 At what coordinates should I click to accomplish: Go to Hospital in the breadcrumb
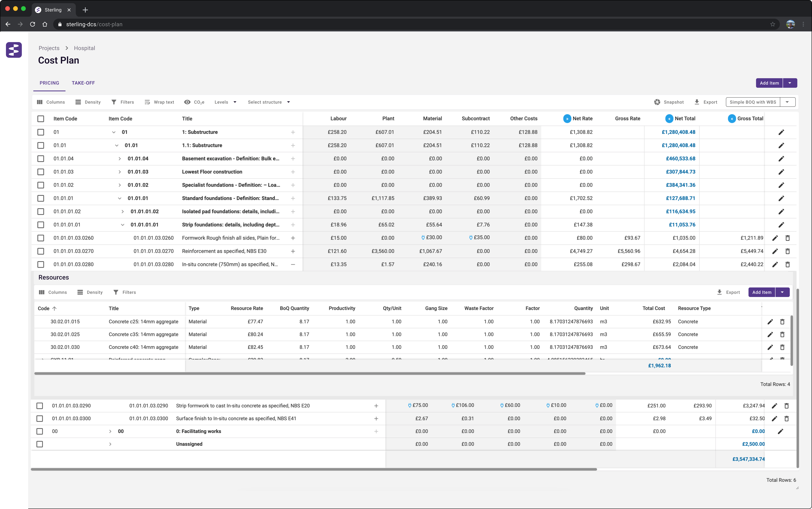[x=84, y=48]
